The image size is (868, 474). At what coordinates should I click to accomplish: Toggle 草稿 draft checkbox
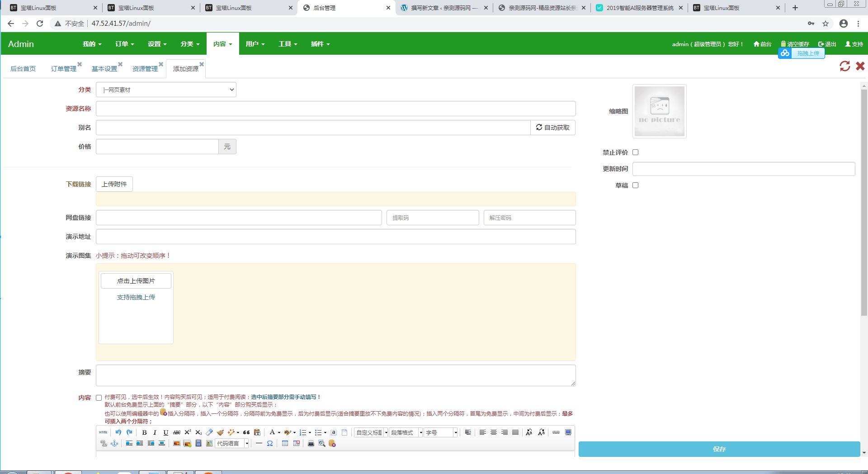point(635,185)
